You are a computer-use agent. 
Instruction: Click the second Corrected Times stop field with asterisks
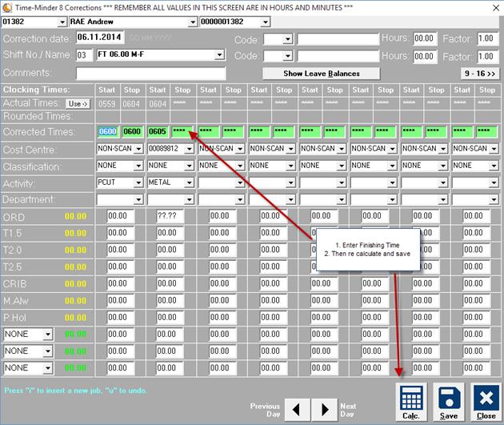(182, 131)
